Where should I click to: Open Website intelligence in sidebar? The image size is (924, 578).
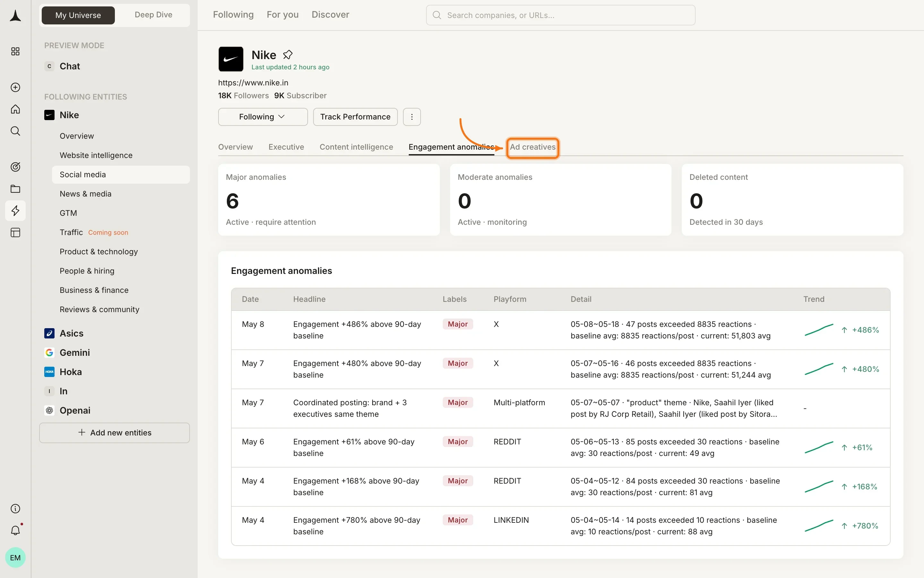click(96, 155)
